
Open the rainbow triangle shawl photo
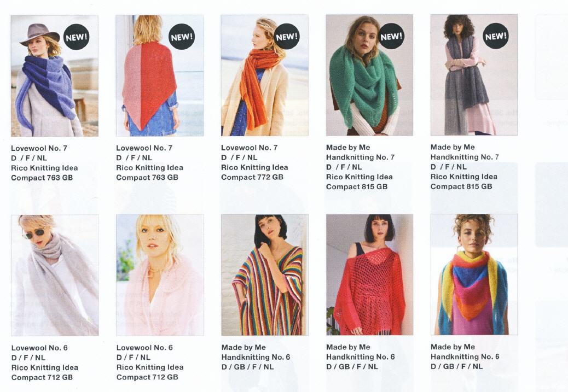coord(474,274)
